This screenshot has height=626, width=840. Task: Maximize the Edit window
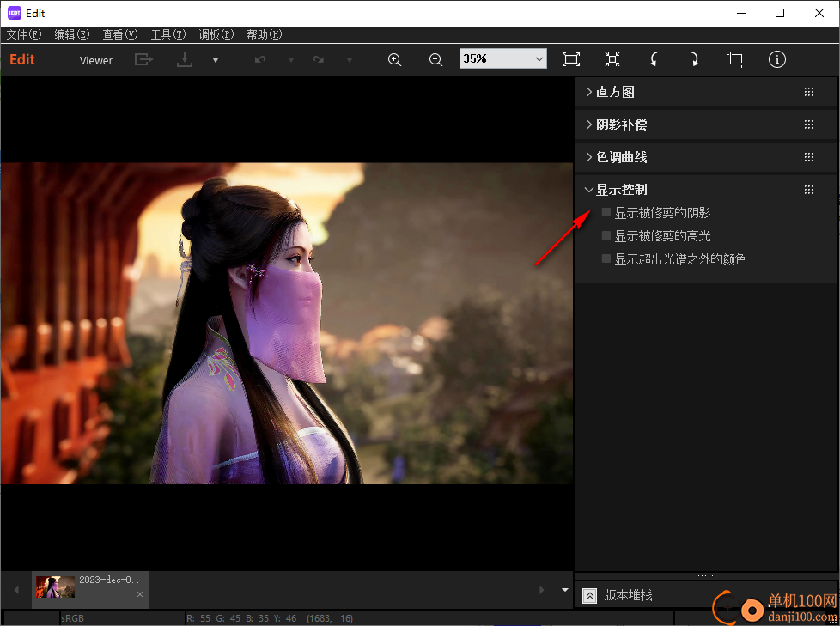780,14
